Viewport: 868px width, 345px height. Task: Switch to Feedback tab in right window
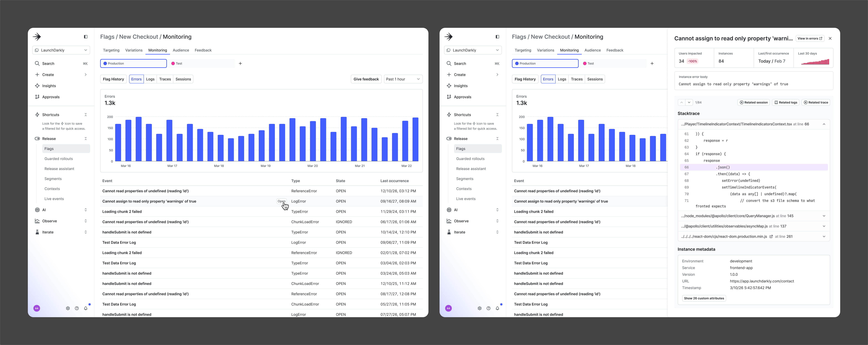615,50
